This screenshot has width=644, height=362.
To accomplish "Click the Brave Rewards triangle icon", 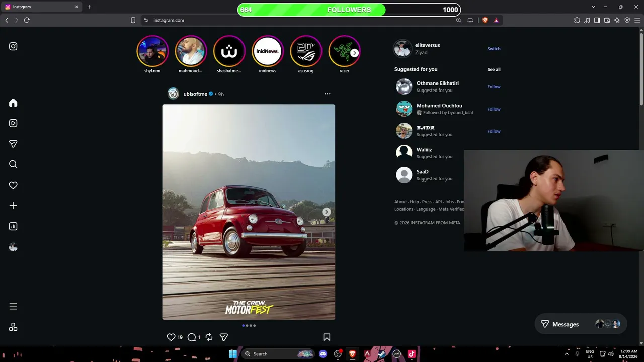I will [x=496, y=20].
